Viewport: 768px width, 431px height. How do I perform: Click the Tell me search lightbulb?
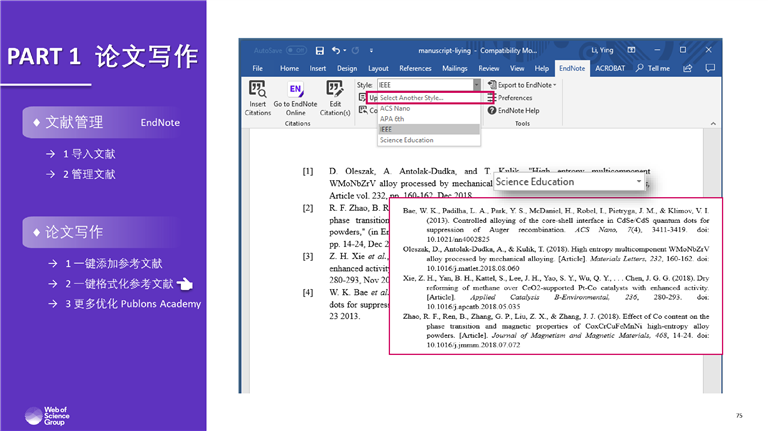[640, 68]
